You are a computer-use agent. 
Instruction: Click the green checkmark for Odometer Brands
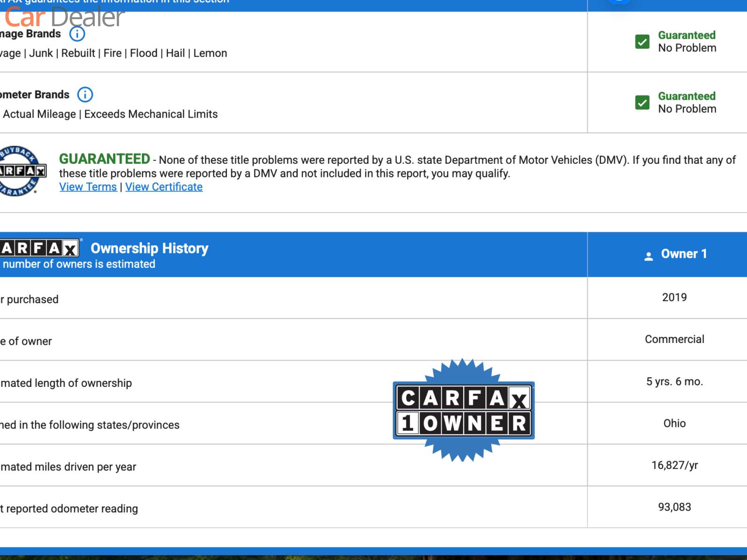point(642,102)
